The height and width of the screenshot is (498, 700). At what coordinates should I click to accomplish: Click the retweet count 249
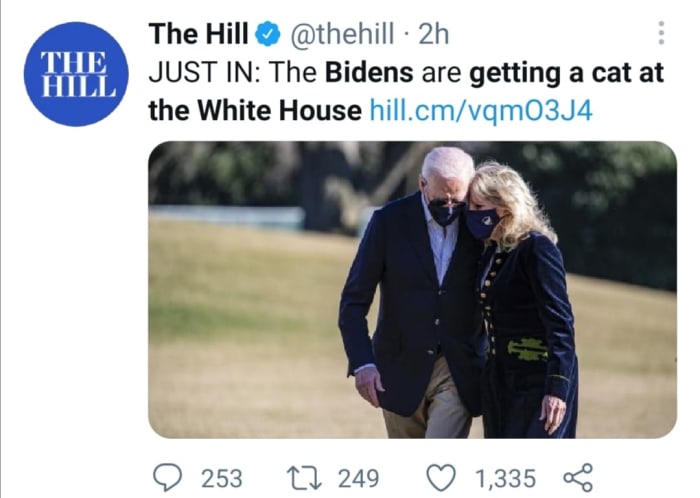358,479
